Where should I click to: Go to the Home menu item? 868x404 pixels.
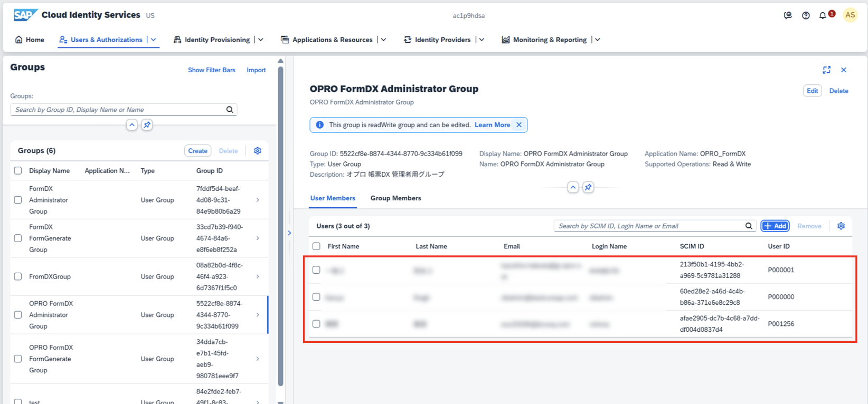tap(30, 40)
